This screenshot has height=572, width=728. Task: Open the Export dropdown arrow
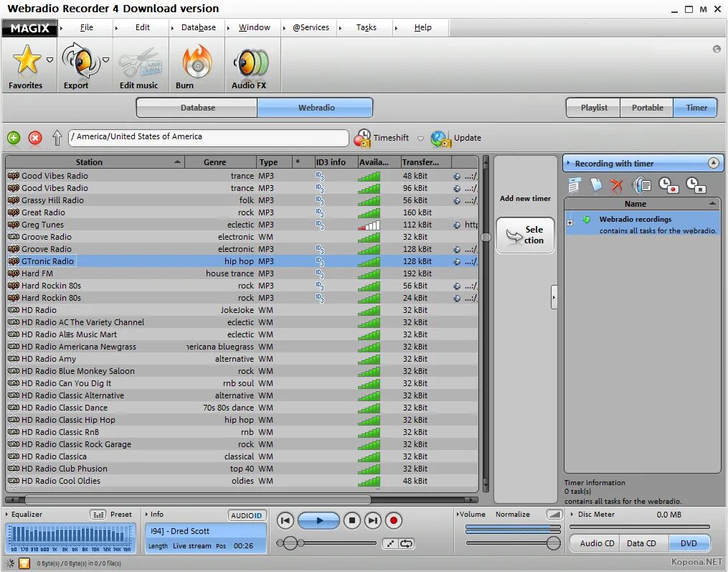[106, 60]
